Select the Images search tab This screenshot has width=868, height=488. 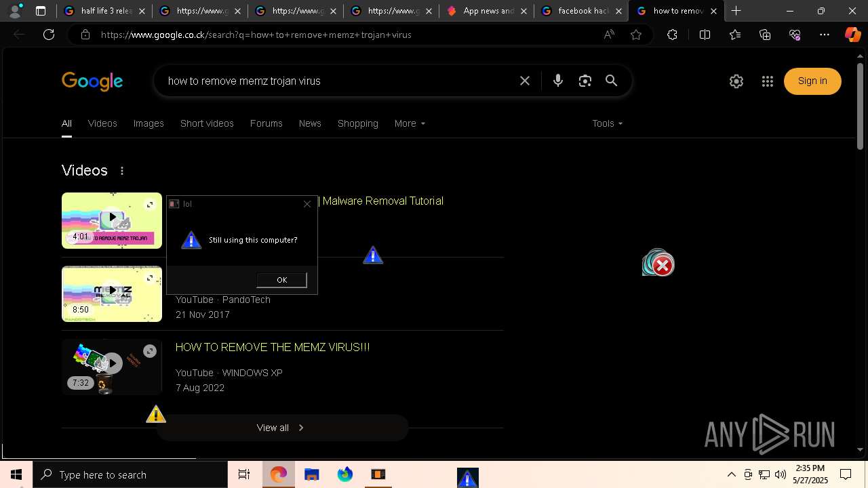point(149,123)
